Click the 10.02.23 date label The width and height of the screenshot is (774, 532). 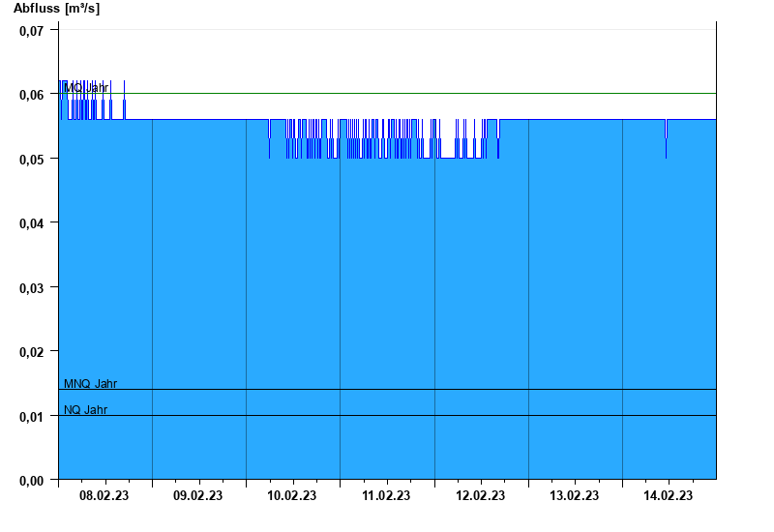[x=292, y=495]
